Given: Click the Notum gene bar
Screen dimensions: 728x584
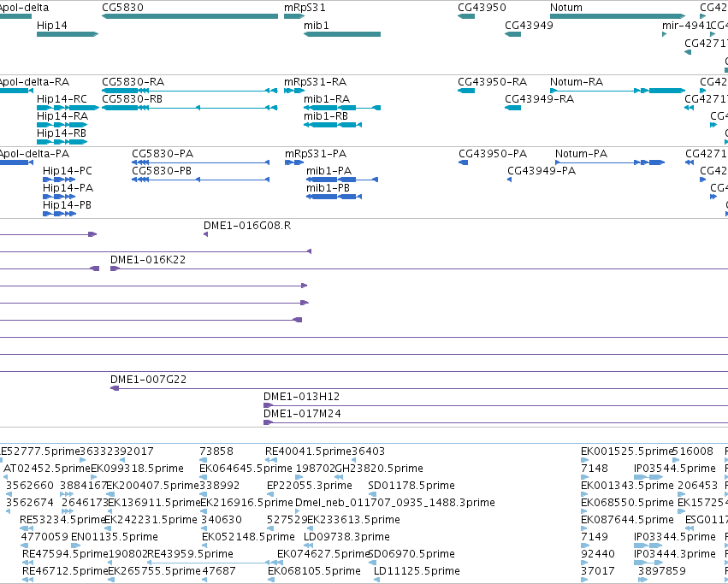Looking at the screenshot, I should tap(618, 16).
